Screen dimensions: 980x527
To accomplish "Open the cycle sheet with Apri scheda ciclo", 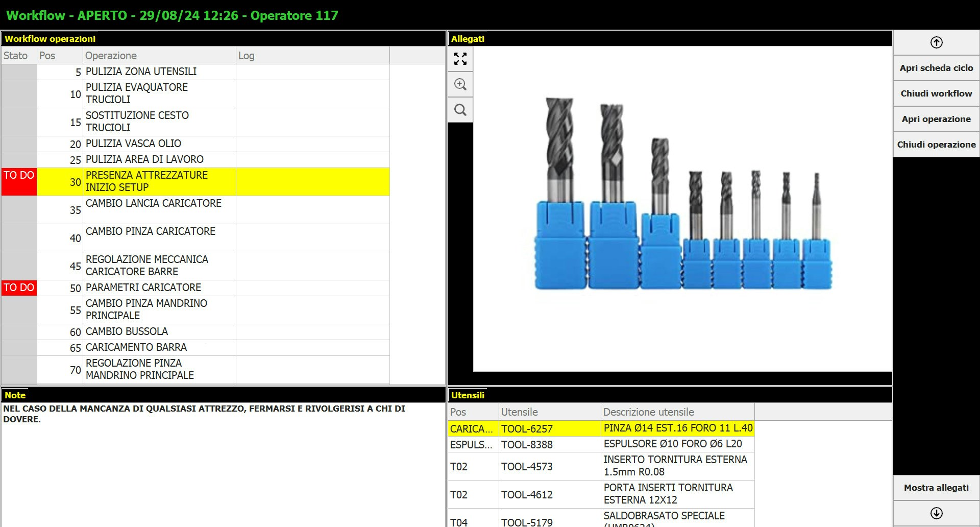I will 936,68.
